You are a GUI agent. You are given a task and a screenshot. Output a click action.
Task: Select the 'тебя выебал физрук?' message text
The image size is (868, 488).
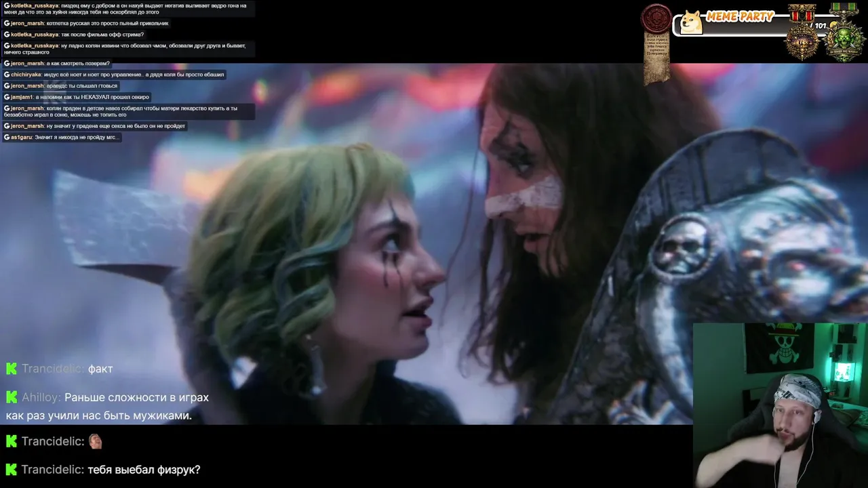[x=144, y=470]
